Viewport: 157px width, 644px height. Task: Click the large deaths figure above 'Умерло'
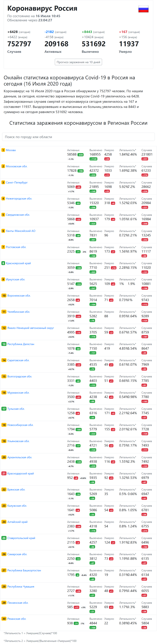click(x=129, y=44)
